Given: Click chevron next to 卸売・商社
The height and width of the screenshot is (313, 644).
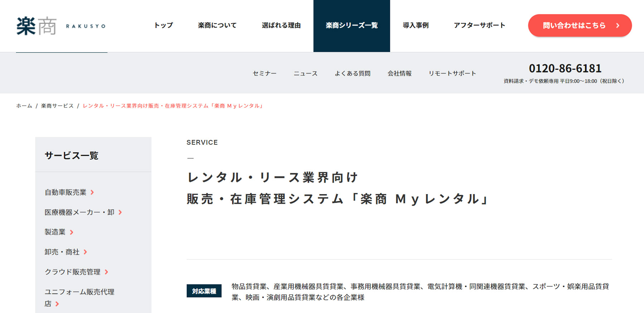Looking at the screenshot, I should point(85,252).
